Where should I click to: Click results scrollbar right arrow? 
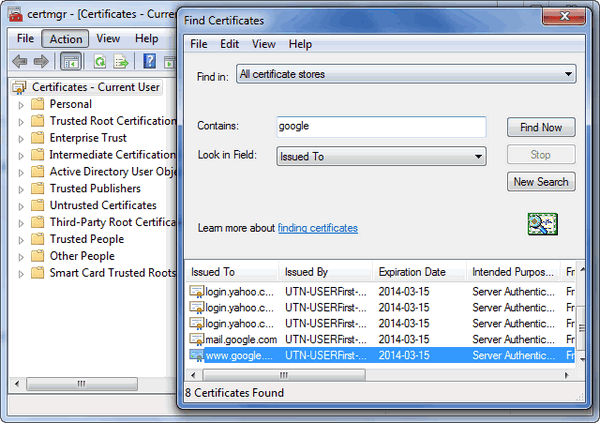coord(567,375)
